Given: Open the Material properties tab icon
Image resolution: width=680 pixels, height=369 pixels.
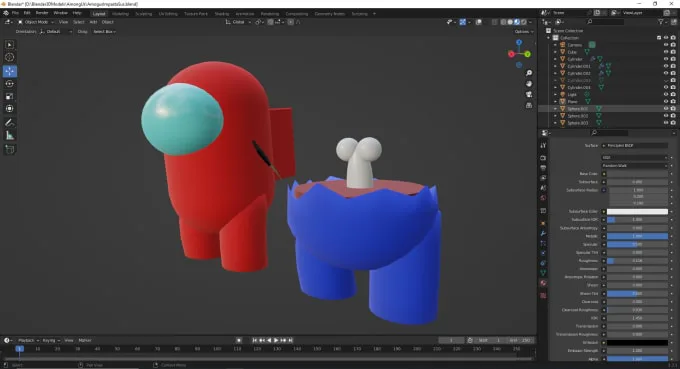Looking at the screenshot, I should [543, 283].
